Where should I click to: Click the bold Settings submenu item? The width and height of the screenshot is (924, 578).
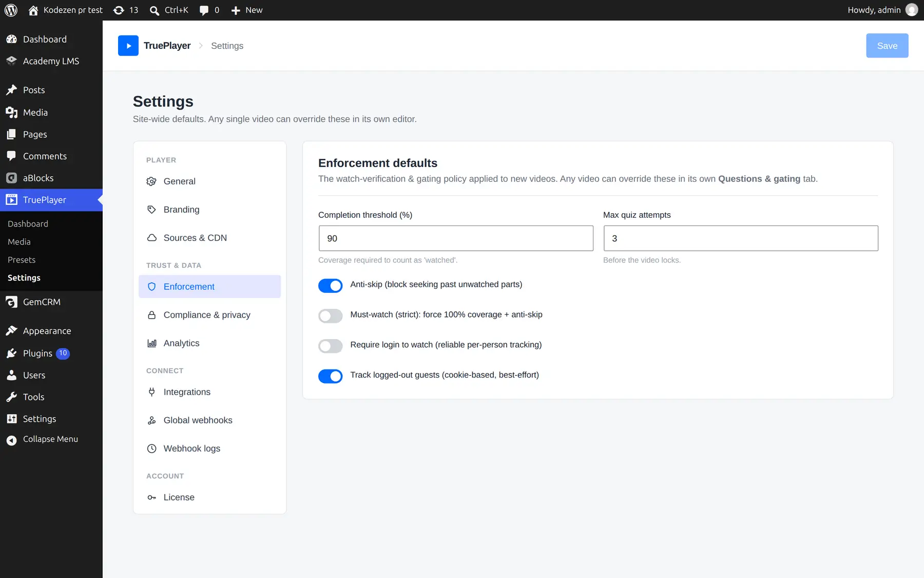[24, 278]
